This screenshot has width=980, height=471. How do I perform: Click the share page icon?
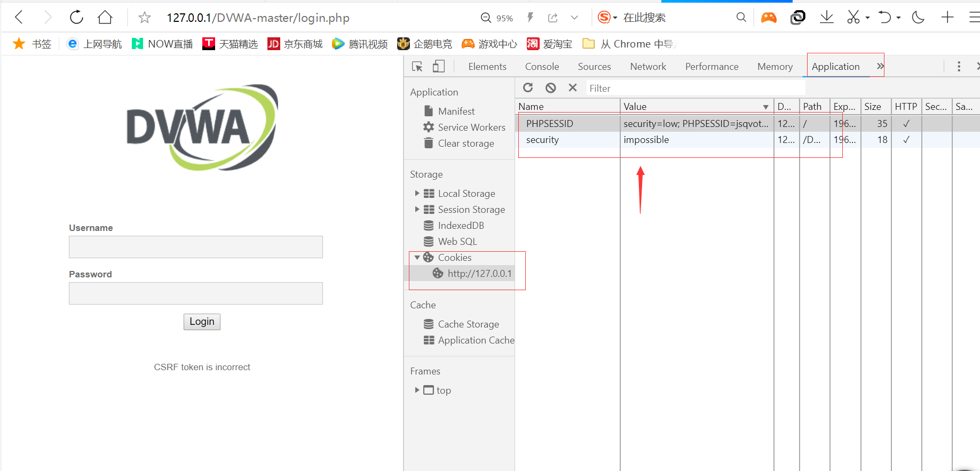(553, 18)
